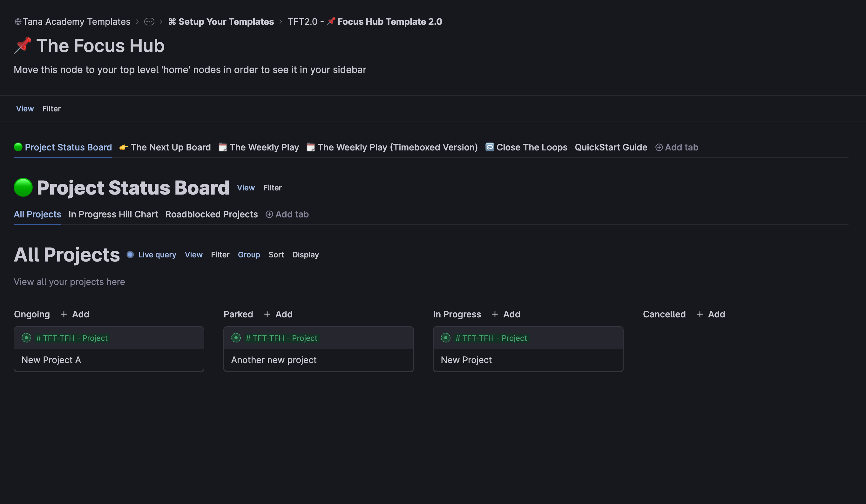Open the Close The Loops tab
Viewport: 866px width, 504px height.
531,147
